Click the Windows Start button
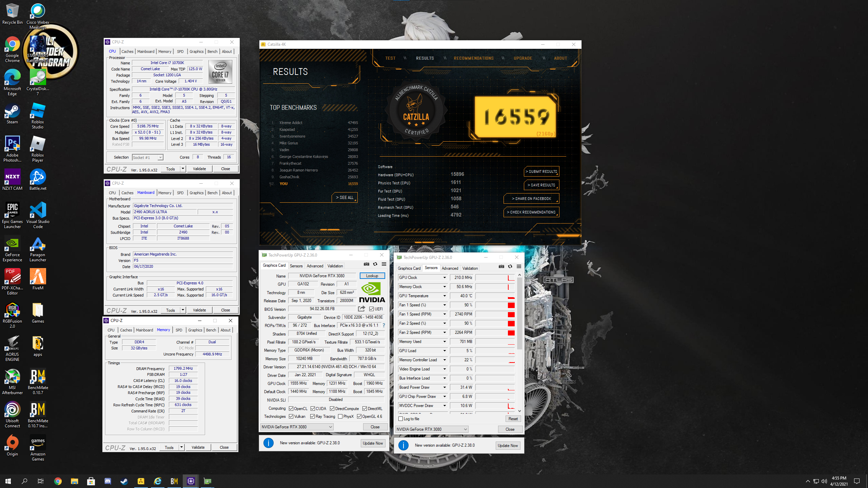The image size is (868, 488). pyautogui.click(x=8, y=481)
